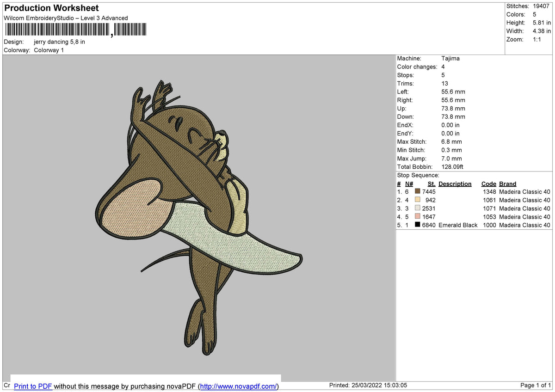
Task: Select the 'Page 1 of 1' footer text
Action: coord(536,386)
